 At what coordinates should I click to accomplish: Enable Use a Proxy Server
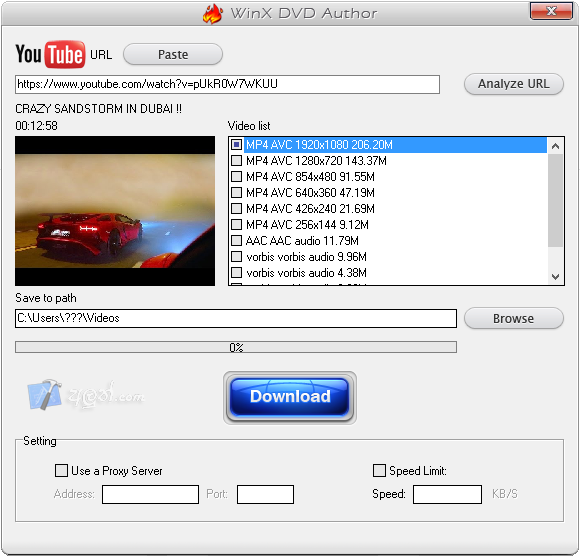[x=61, y=470]
